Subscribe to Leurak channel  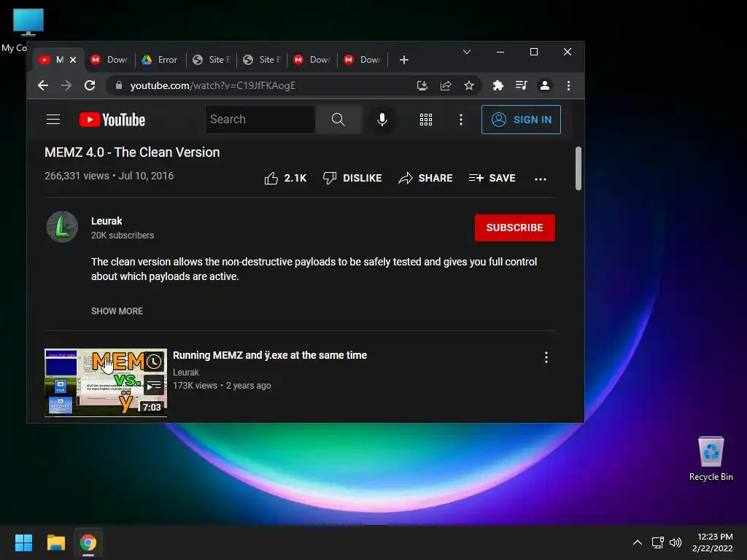514,227
